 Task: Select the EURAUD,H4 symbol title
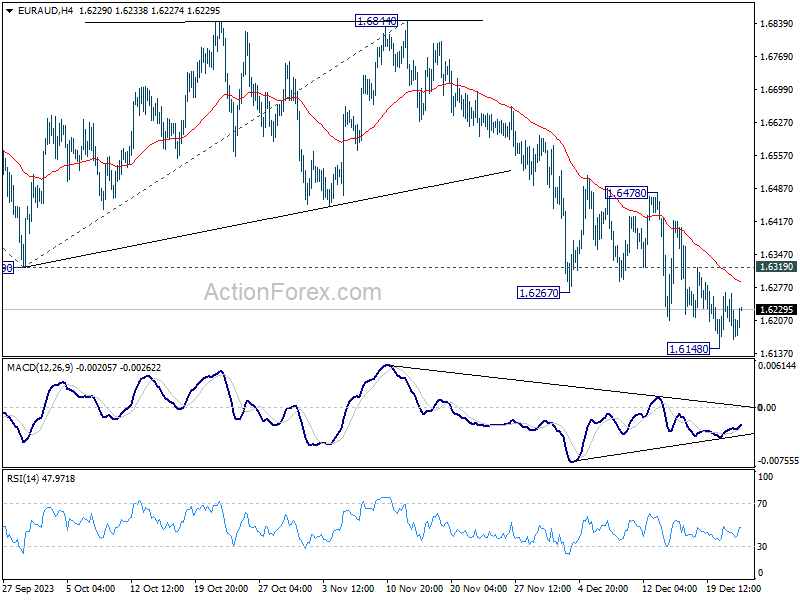pos(45,10)
